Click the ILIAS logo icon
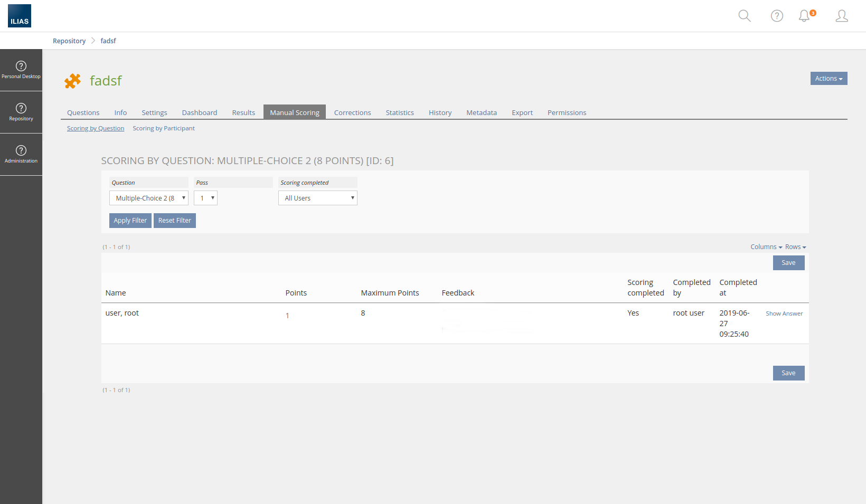The width and height of the screenshot is (866, 504). coord(20,16)
